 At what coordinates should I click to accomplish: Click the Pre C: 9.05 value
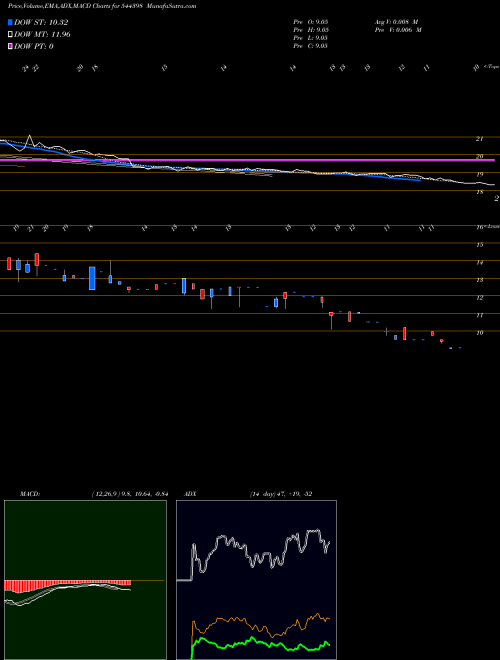tap(311, 46)
